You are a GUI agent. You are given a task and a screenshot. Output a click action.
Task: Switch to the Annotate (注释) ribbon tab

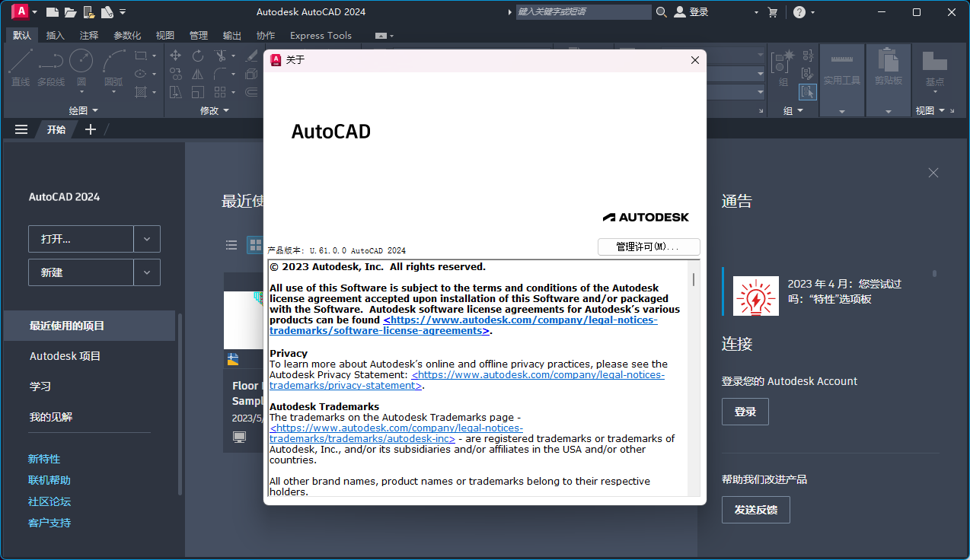[89, 35]
